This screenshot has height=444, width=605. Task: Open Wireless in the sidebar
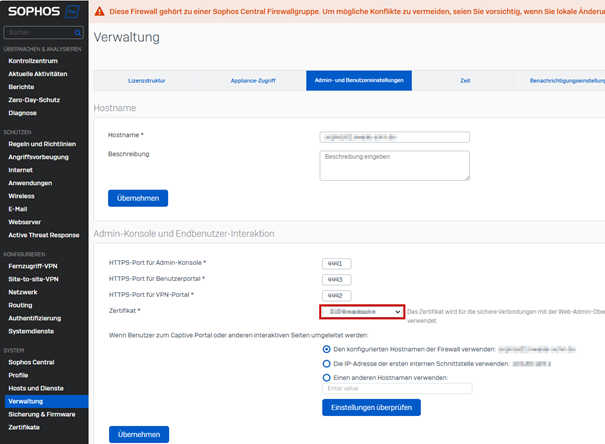point(21,196)
